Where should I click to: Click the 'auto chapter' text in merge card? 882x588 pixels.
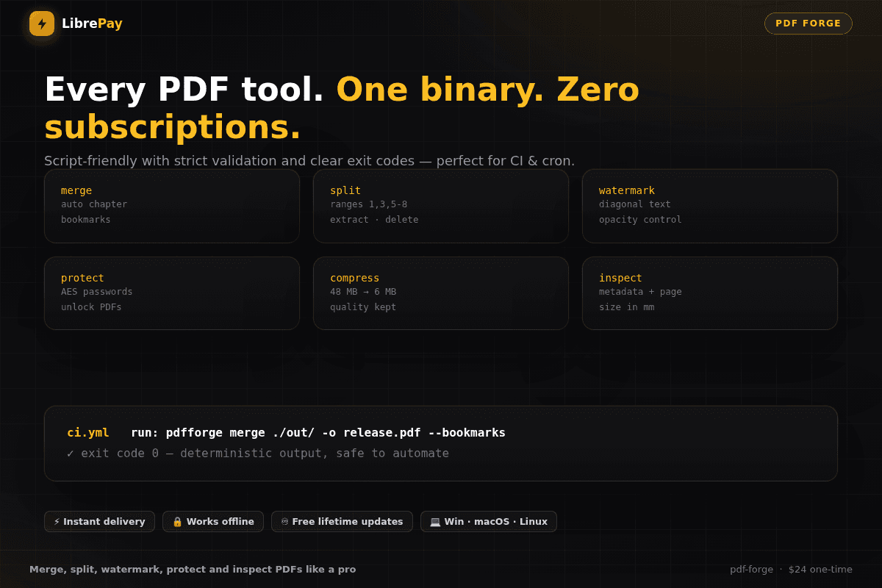(94, 204)
